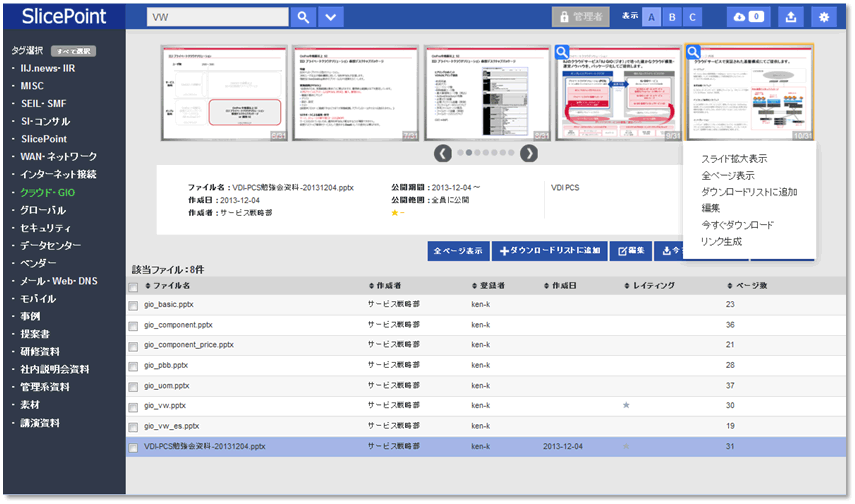Screen dimensions: 855x504
Task: Click magnifier icon on slide 9 thumbnail
Action: 563,54
